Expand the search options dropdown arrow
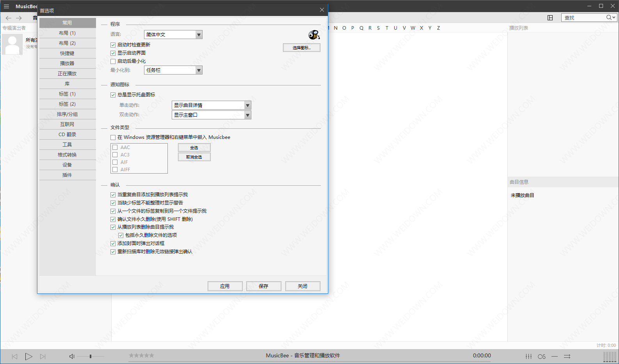 (614, 18)
